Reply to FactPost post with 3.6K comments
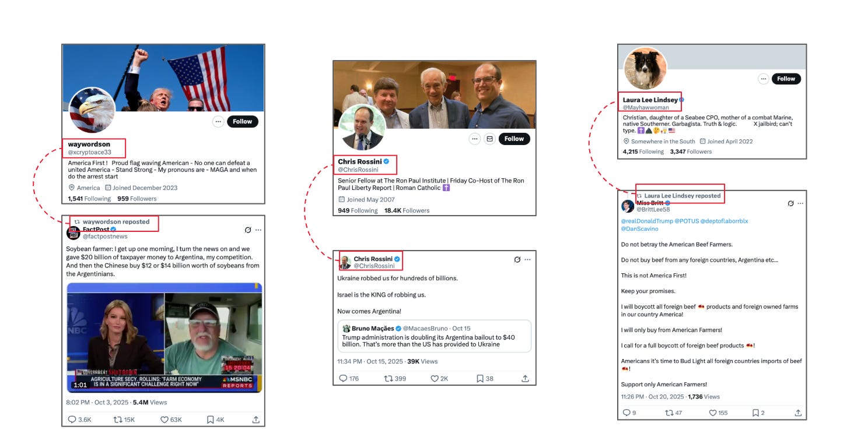This screenshot has height=444, width=868. pyautogui.click(x=80, y=420)
